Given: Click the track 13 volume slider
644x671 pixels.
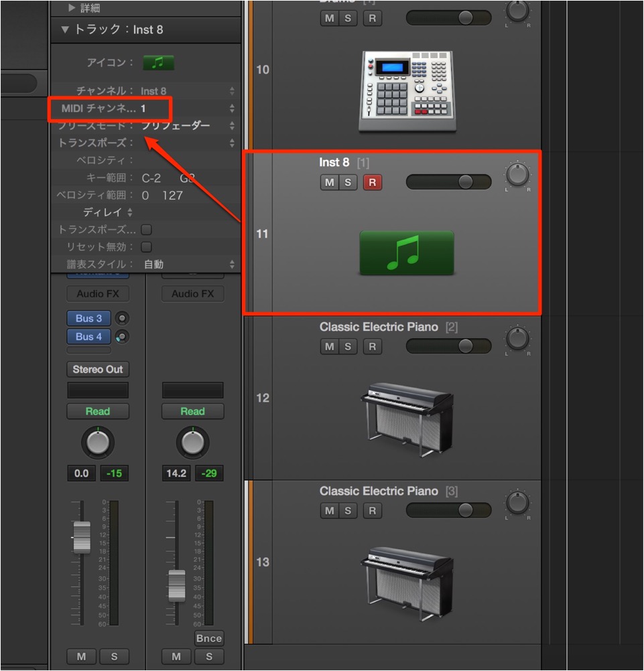Looking at the screenshot, I should [448, 510].
